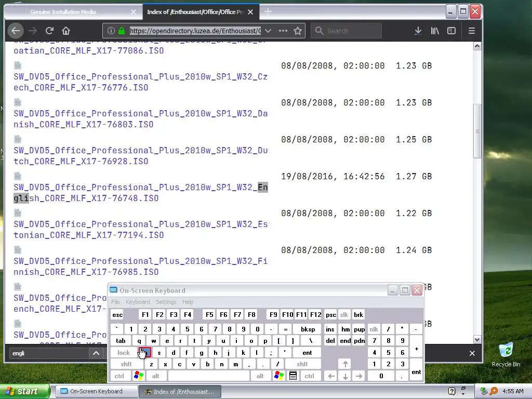Screen dimensions: 532x399
Task: Open the Library bookshelf icon
Action: coord(435,31)
